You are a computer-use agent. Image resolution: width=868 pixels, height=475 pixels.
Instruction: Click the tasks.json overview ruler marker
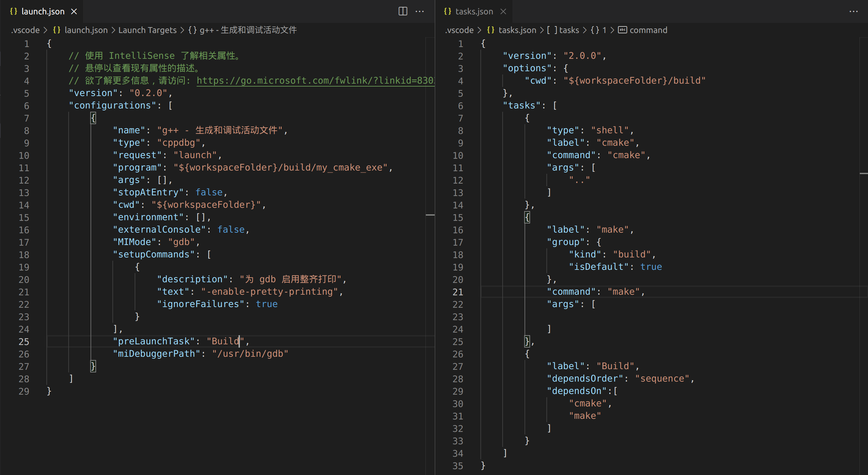[x=864, y=173]
